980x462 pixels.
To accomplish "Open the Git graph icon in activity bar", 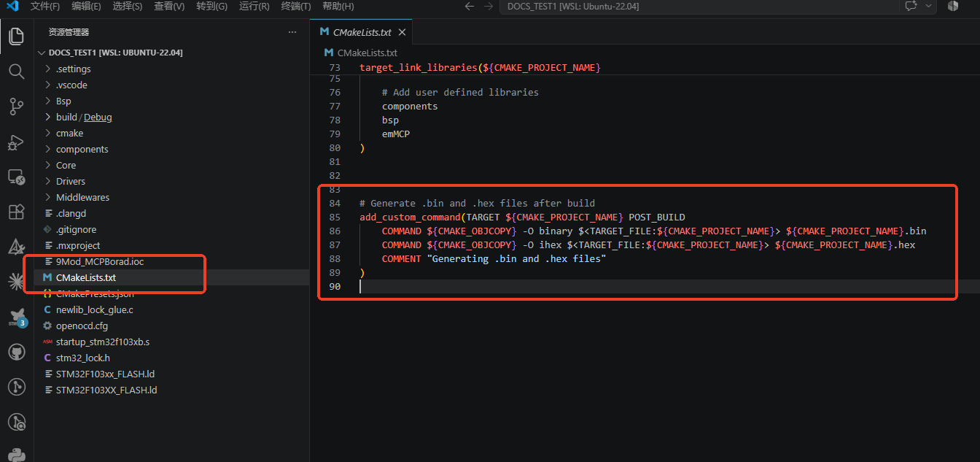I will pos(16,387).
